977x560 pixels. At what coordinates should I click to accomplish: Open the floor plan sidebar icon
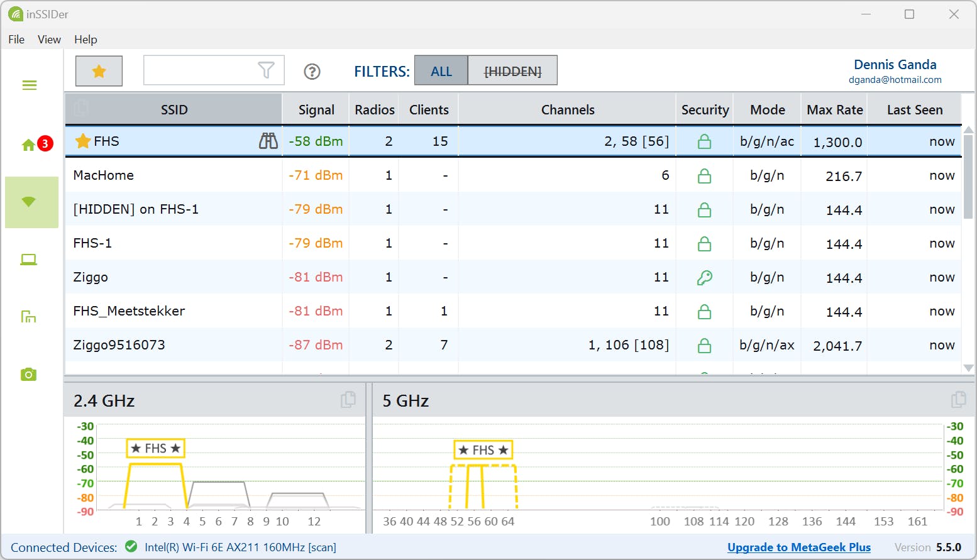pyautogui.click(x=29, y=317)
